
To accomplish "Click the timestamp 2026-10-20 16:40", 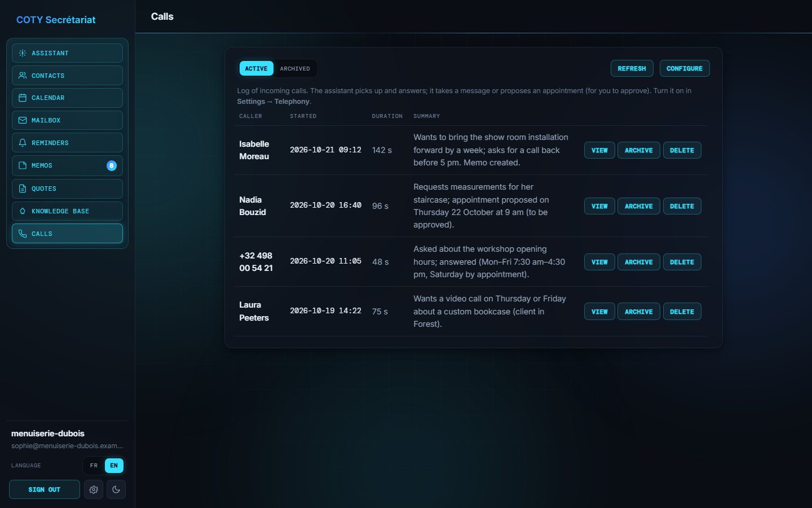I will (x=325, y=205).
